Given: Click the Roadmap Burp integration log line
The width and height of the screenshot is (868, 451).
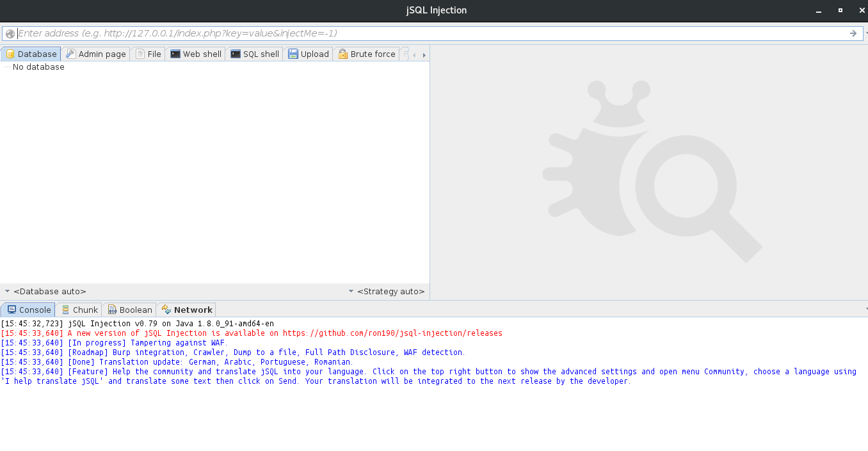Looking at the screenshot, I should coord(233,352).
